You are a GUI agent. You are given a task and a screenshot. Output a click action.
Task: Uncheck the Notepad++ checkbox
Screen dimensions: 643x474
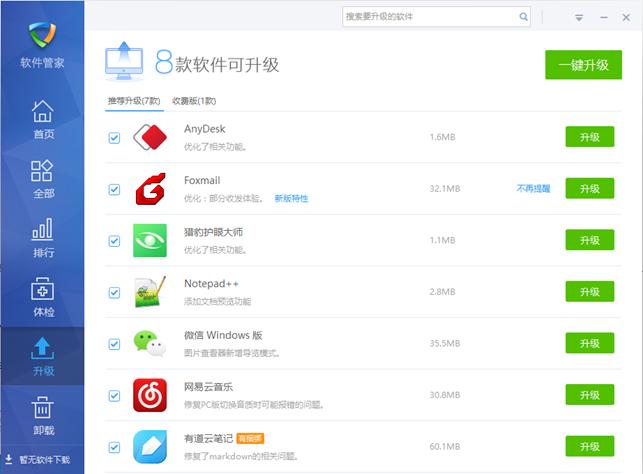(114, 293)
